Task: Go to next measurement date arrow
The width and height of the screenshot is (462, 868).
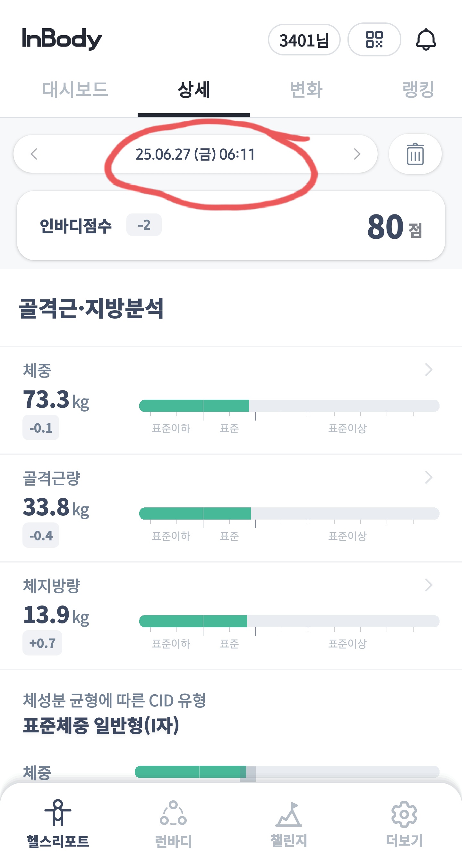Action: click(x=357, y=154)
